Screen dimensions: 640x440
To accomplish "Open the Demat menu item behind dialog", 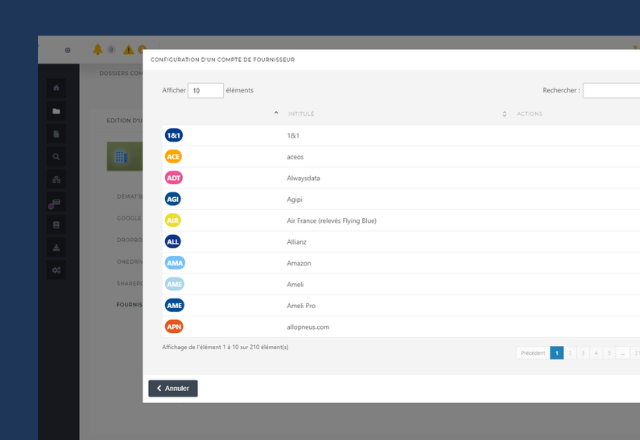I will (x=129, y=196).
